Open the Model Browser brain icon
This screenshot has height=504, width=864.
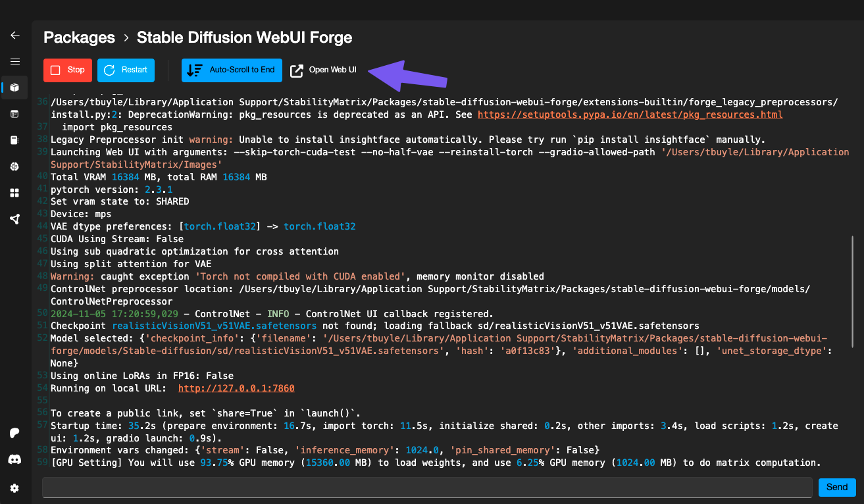pyautogui.click(x=14, y=166)
